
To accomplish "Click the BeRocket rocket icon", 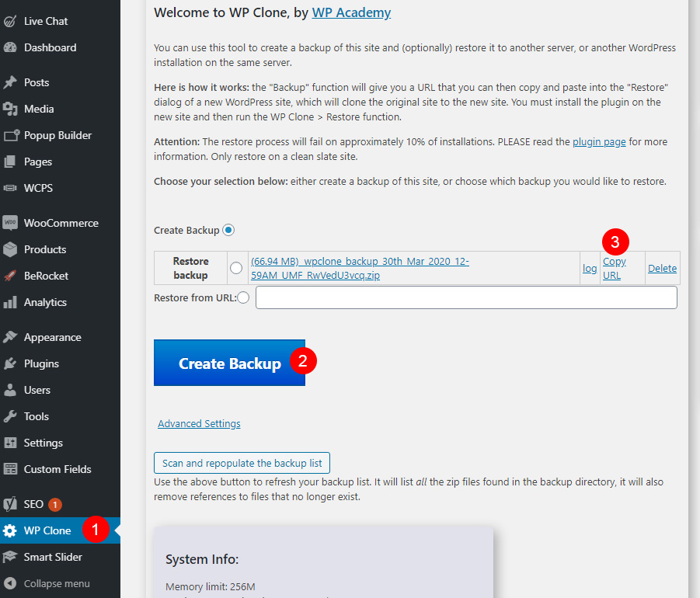I will tap(10, 276).
